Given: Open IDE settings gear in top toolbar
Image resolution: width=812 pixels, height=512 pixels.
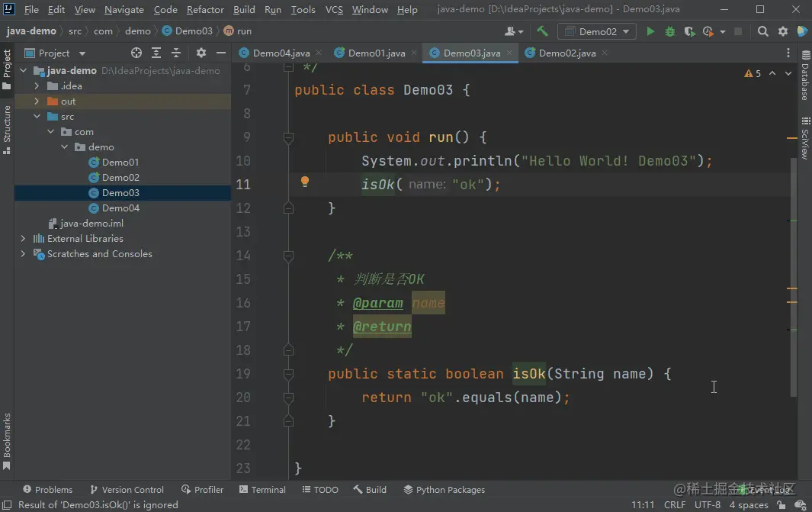Looking at the screenshot, I should [x=783, y=31].
